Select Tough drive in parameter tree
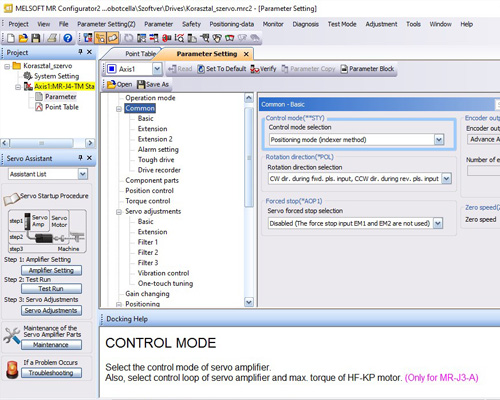Image resolution: width=500 pixels, height=400 pixels. 156,160
